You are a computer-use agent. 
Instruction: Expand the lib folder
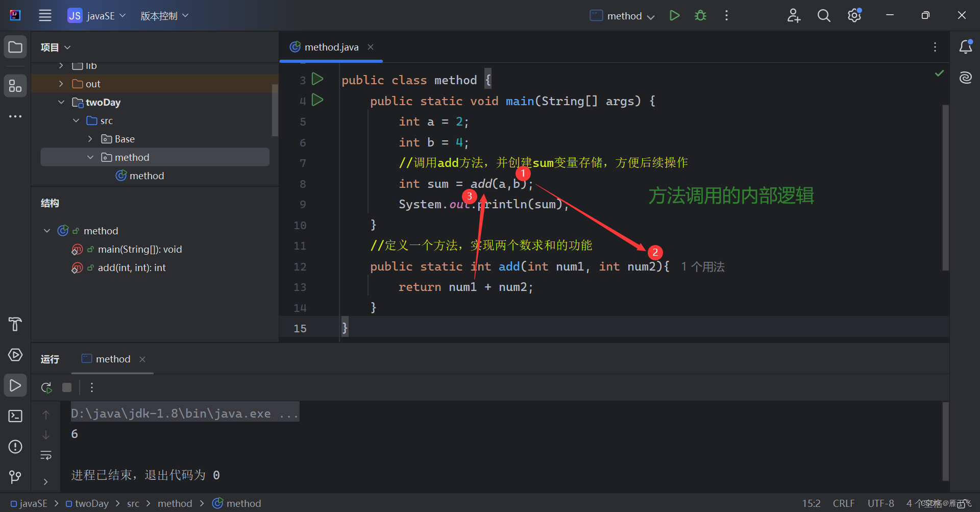coord(61,65)
